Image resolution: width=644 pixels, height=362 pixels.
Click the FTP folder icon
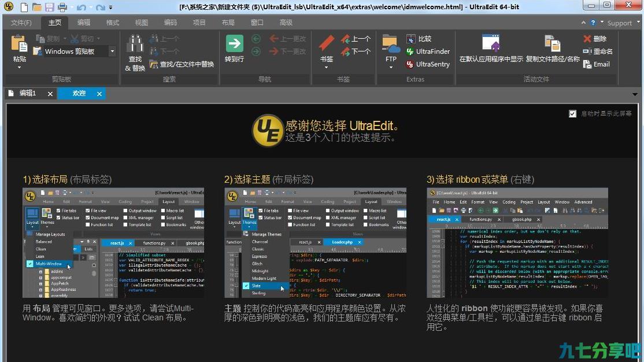tap(391, 44)
